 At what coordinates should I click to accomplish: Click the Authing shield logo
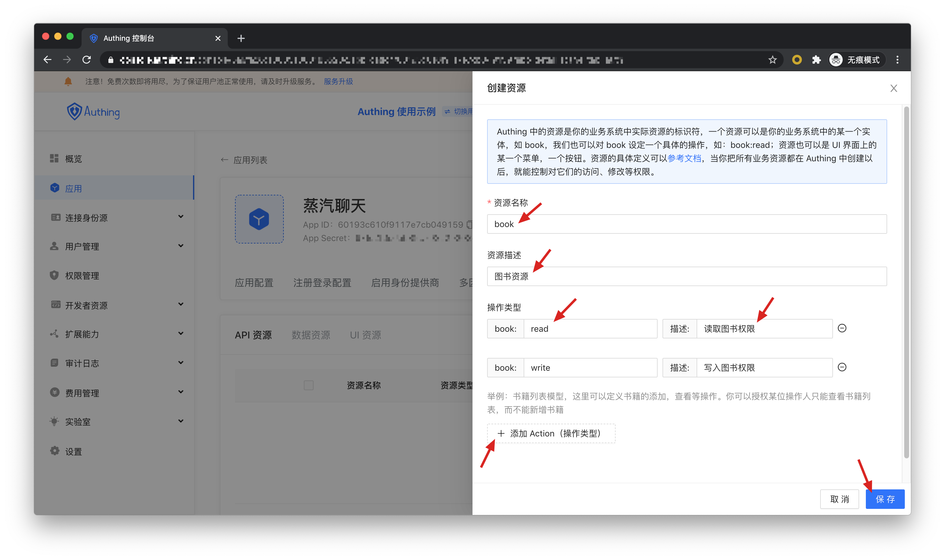[x=74, y=111]
